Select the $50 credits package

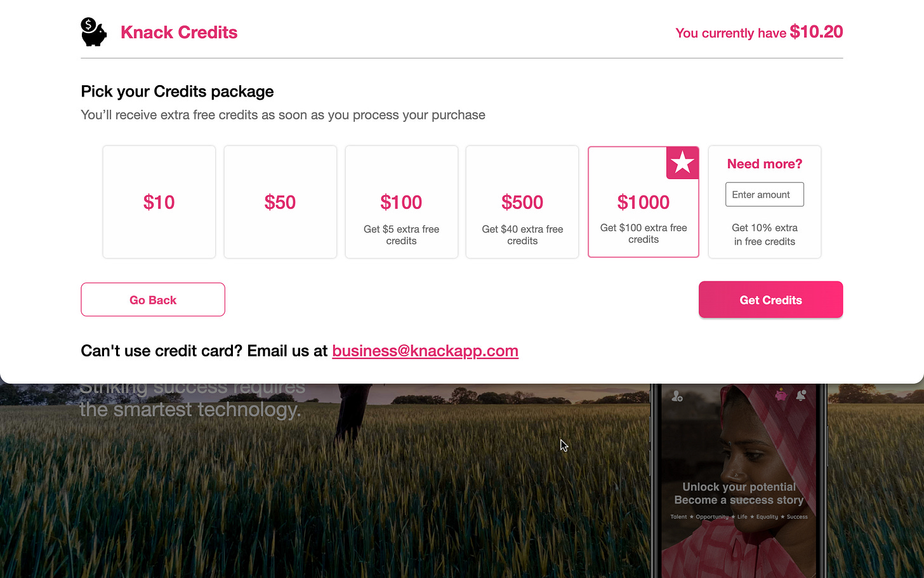click(x=280, y=202)
